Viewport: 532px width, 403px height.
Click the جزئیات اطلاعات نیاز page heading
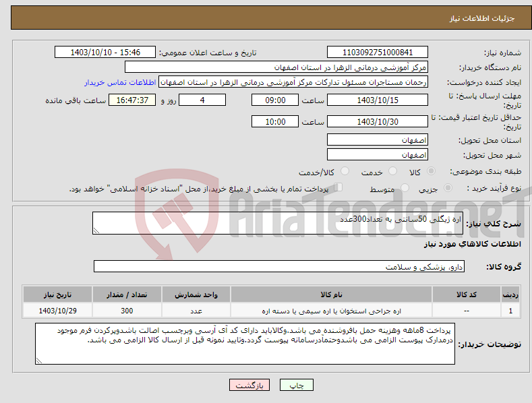[482, 18]
